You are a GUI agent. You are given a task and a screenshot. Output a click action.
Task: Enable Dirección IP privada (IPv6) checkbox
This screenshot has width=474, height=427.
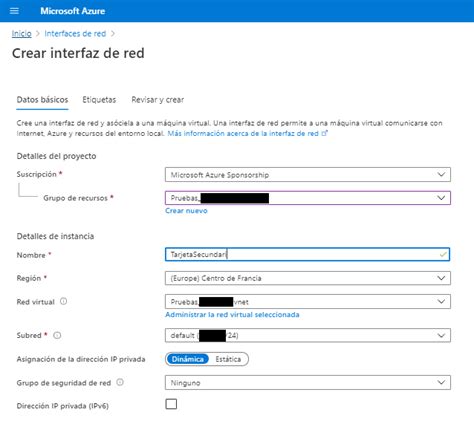click(x=171, y=404)
